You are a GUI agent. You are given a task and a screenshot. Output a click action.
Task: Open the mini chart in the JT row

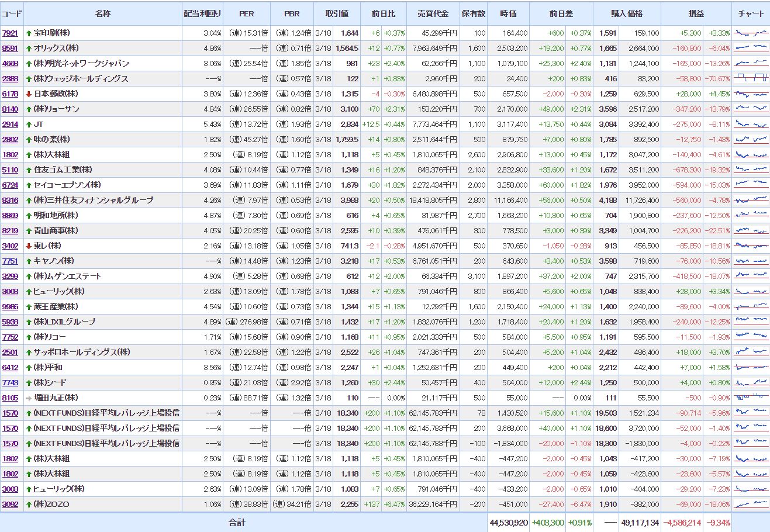(x=751, y=124)
